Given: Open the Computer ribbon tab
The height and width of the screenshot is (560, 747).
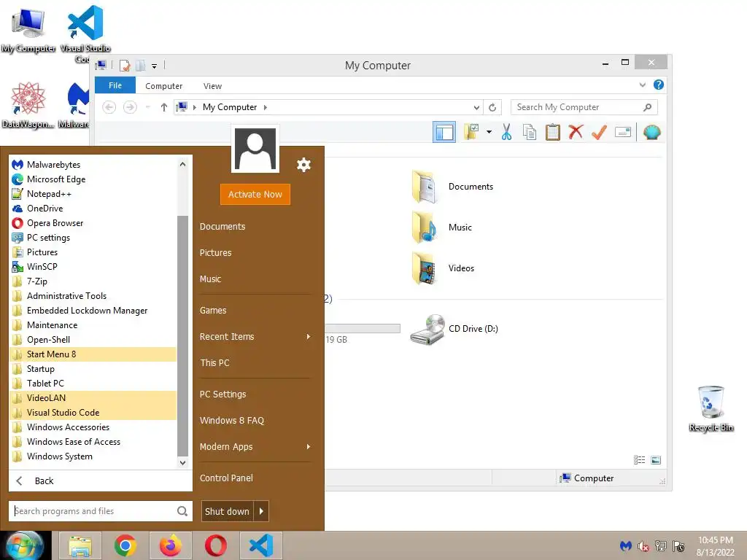Looking at the screenshot, I should pos(164,86).
